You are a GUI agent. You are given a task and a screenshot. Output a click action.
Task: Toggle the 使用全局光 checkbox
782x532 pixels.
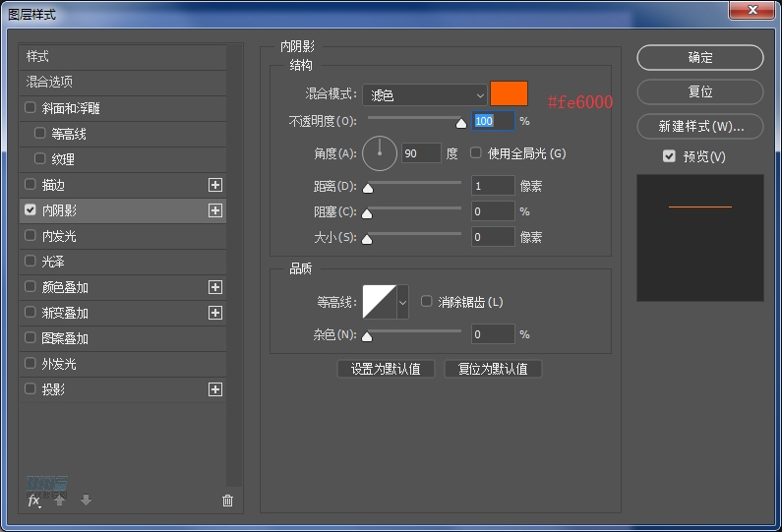477,153
